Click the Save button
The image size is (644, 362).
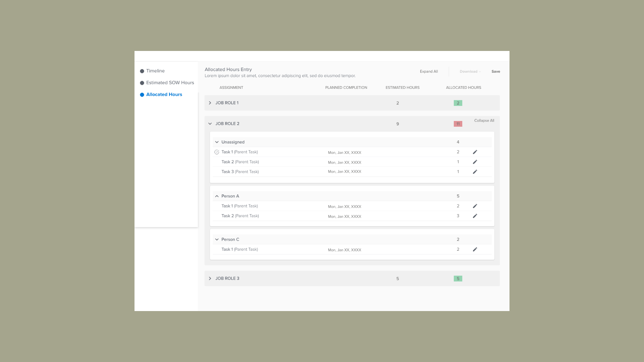click(496, 71)
